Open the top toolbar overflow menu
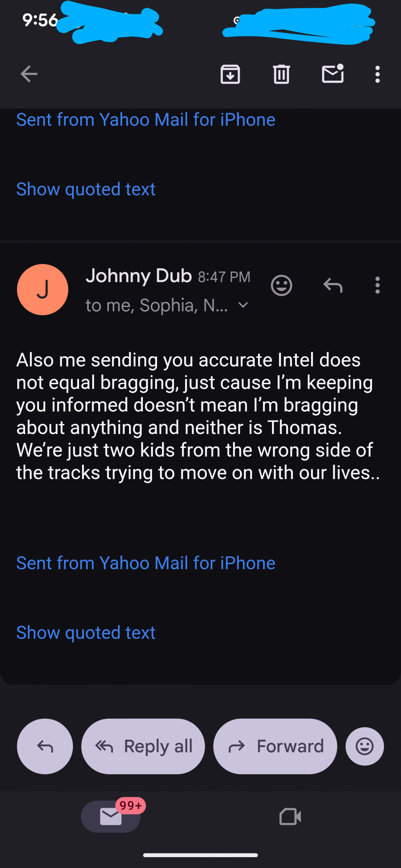This screenshot has width=401, height=868. [377, 74]
